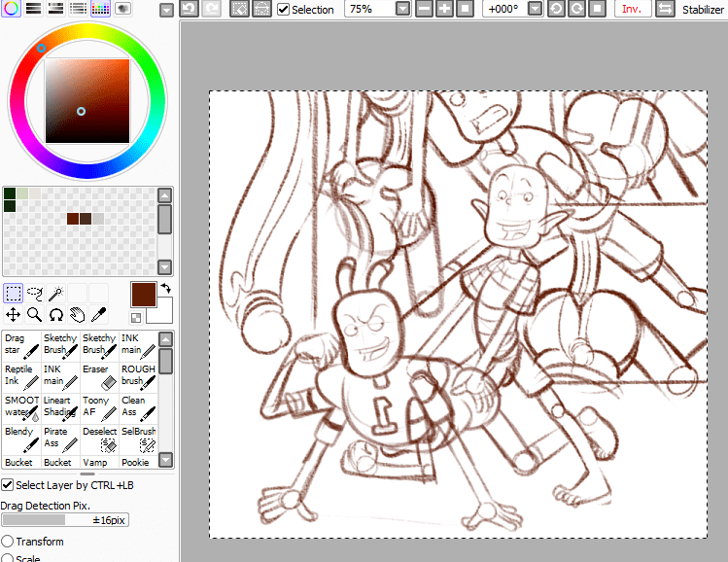The width and height of the screenshot is (728, 562).
Task: Click the hue ring on the color wheel
Action: pos(87,31)
